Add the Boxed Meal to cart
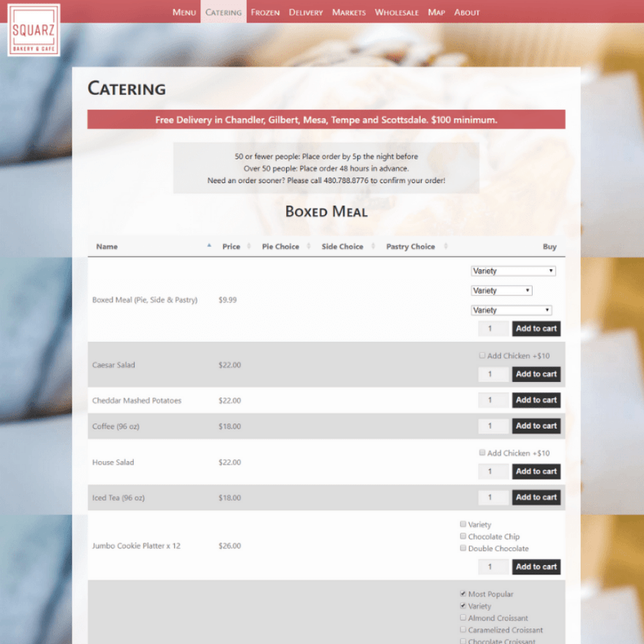The width and height of the screenshot is (644, 644). point(536,329)
